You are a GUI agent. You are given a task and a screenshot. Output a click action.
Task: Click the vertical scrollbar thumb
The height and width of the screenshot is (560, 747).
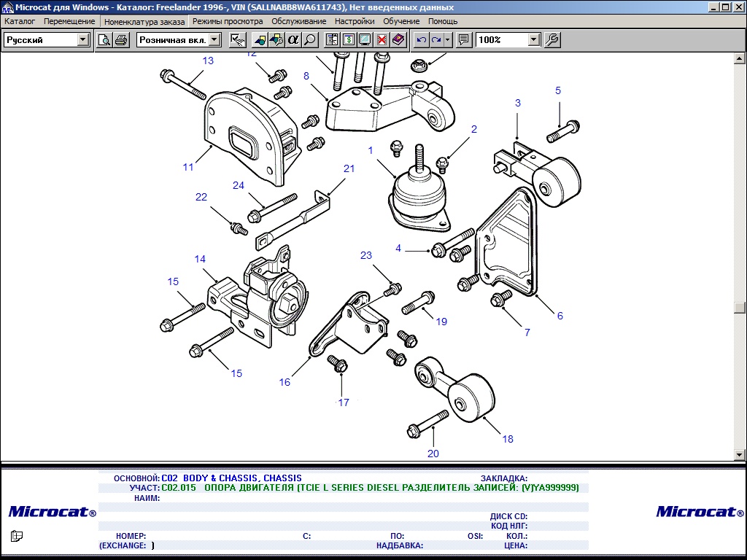point(740,308)
